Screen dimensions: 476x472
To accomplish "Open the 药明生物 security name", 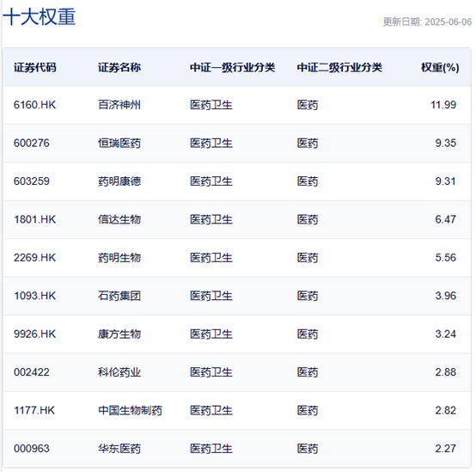I will click(119, 258).
